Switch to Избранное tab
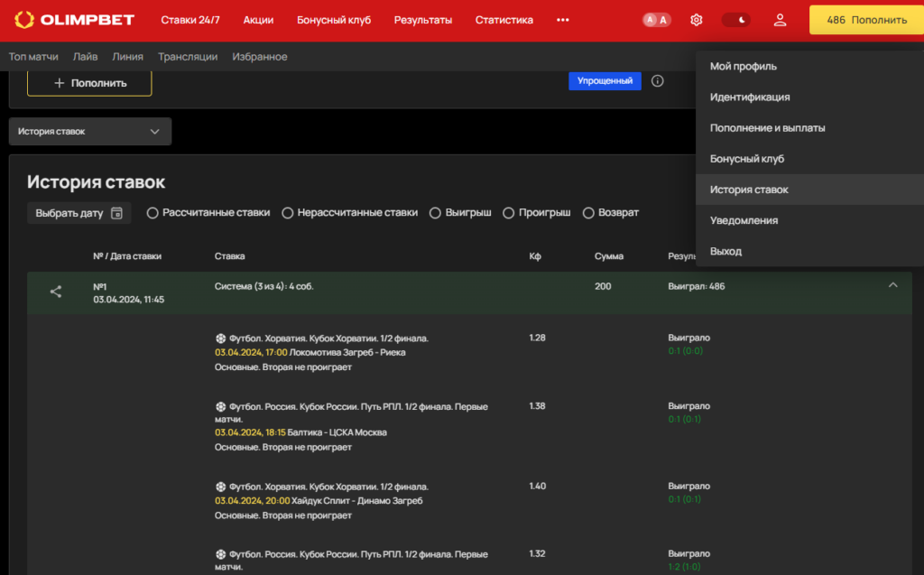Screen dimensions: 924x575 coord(260,57)
